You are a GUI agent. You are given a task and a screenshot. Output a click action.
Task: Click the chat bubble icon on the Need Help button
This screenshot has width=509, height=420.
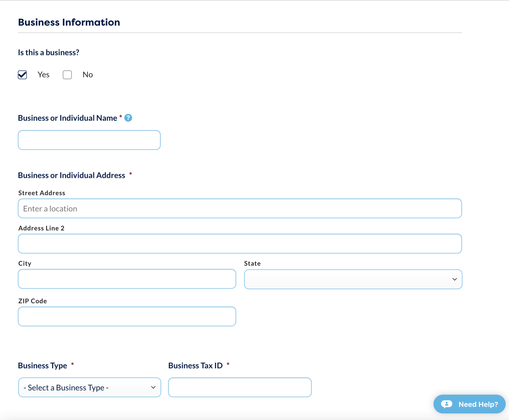(446, 404)
